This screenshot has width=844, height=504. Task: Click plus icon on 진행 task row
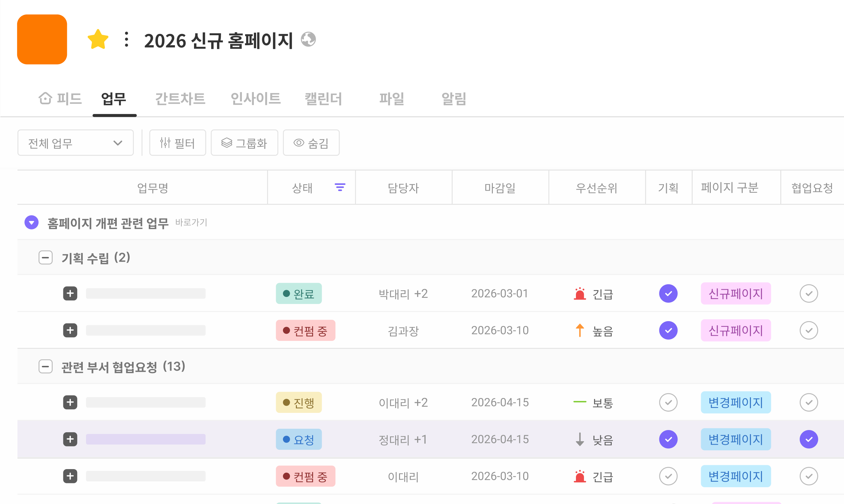coord(70,403)
